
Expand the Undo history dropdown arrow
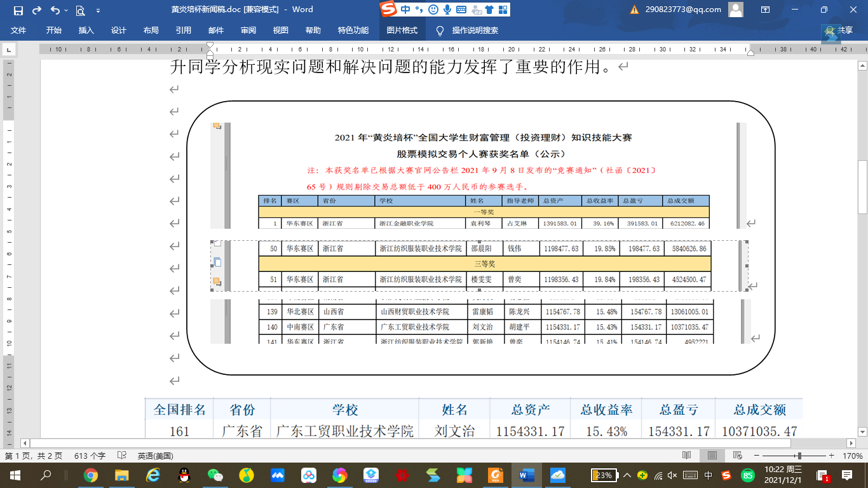[66, 11]
